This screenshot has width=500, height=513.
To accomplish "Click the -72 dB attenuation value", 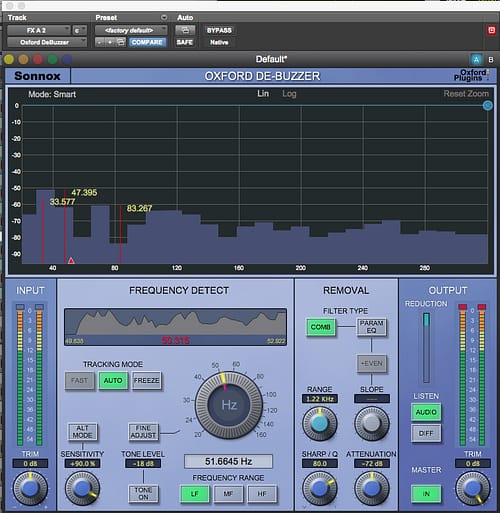I will [371, 463].
